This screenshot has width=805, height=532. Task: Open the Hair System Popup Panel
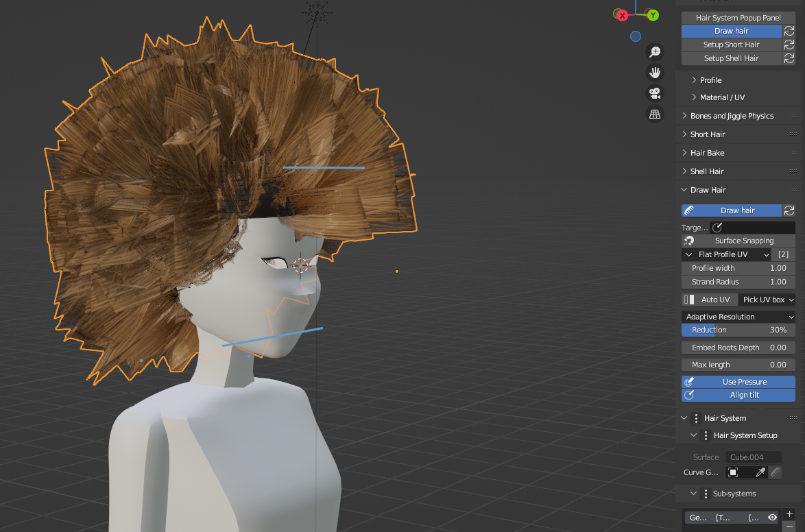click(x=738, y=18)
